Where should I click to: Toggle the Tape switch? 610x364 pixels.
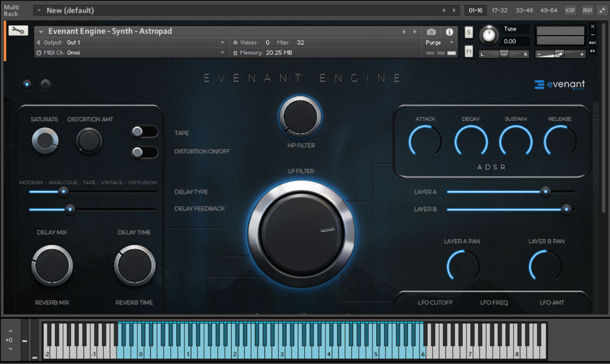(144, 132)
